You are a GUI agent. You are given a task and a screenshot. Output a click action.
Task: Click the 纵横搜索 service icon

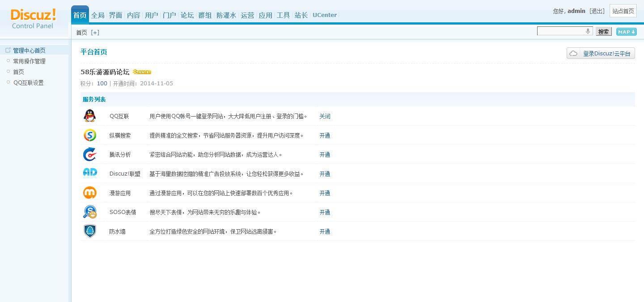coord(89,135)
